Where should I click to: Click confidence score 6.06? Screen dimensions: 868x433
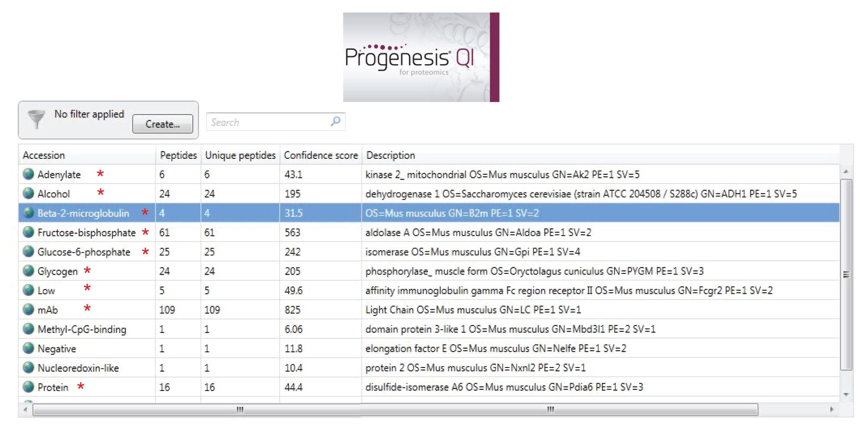[x=293, y=329]
